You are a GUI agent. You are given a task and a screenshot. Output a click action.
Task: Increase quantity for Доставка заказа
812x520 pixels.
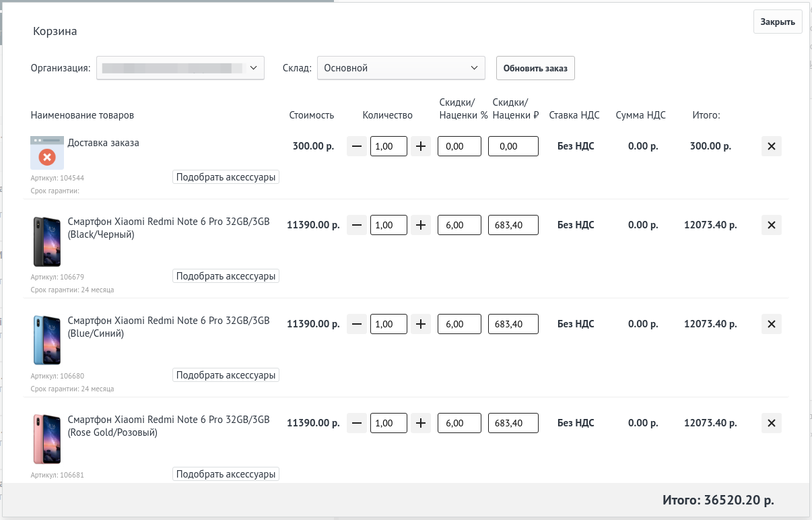pyautogui.click(x=421, y=146)
